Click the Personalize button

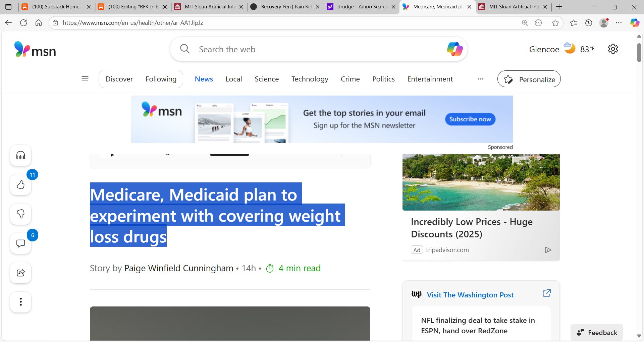click(x=529, y=79)
